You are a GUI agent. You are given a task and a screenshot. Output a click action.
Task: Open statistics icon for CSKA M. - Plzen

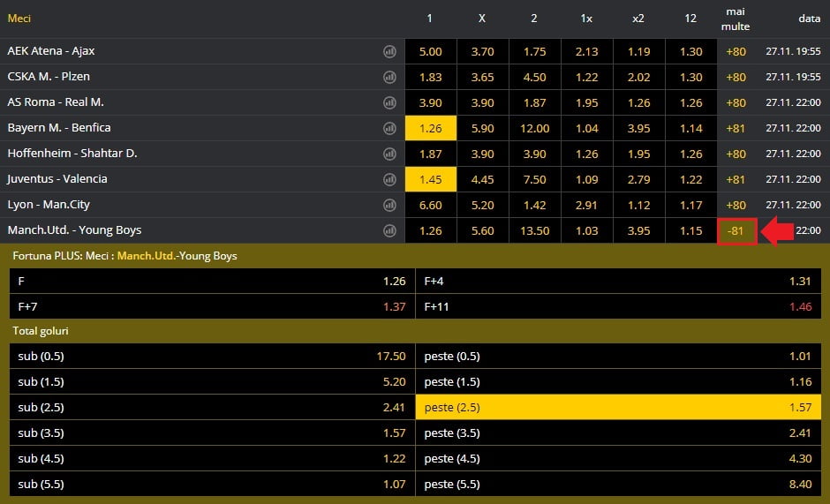389,77
